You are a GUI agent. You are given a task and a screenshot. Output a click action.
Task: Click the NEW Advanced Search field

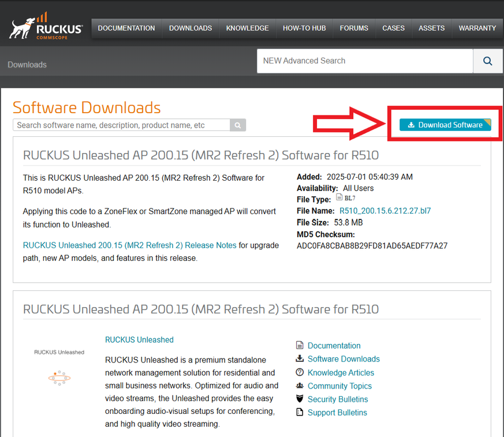[365, 61]
